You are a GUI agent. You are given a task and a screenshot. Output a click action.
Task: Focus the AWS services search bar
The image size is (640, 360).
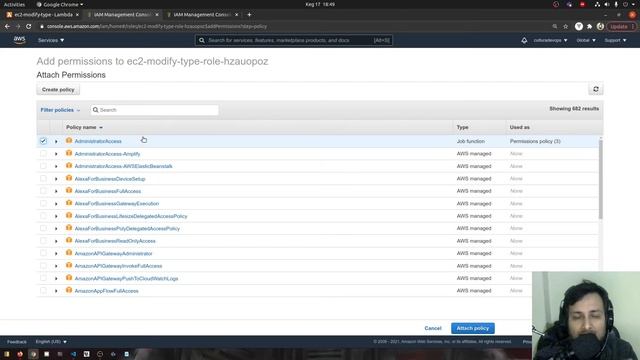tap(293, 40)
